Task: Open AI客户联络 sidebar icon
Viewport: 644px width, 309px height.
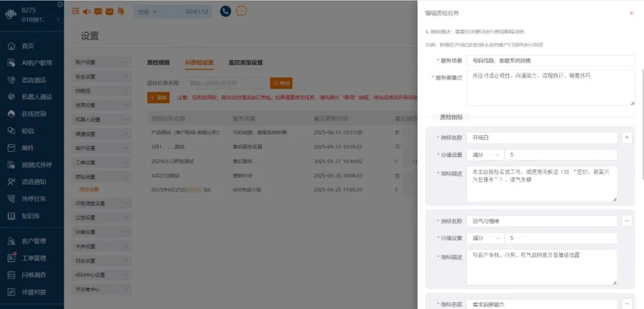Action: point(11,63)
